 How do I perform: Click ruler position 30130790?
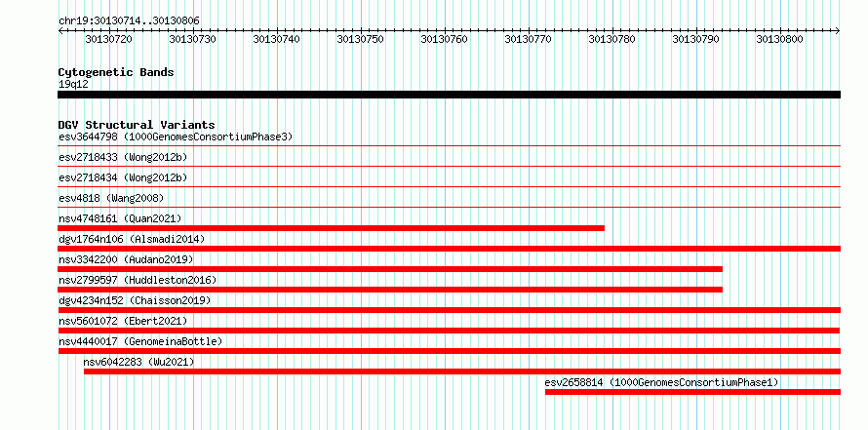695,39
